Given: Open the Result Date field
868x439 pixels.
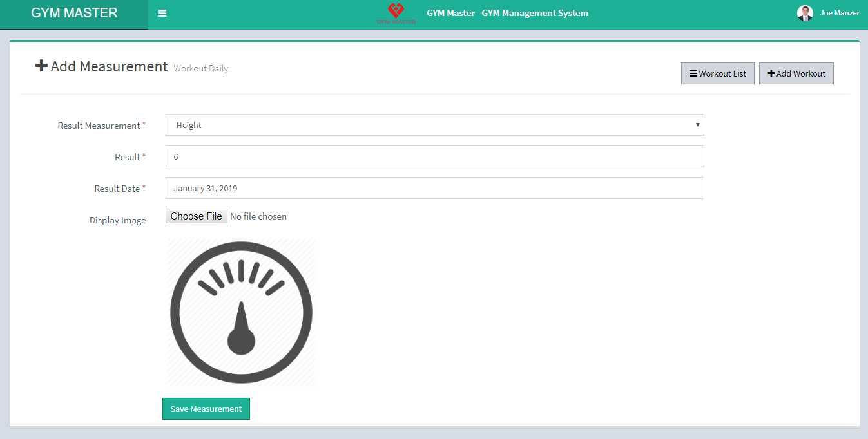Looking at the screenshot, I should point(434,188).
